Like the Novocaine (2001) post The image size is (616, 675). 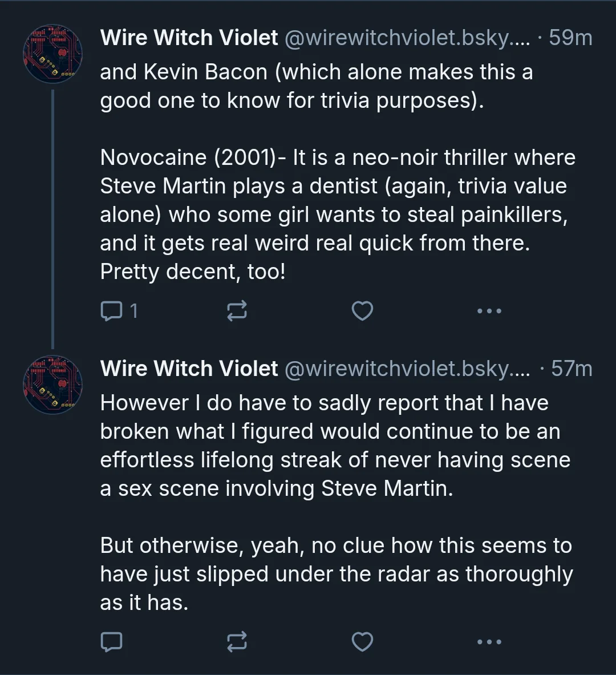[x=362, y=311]
